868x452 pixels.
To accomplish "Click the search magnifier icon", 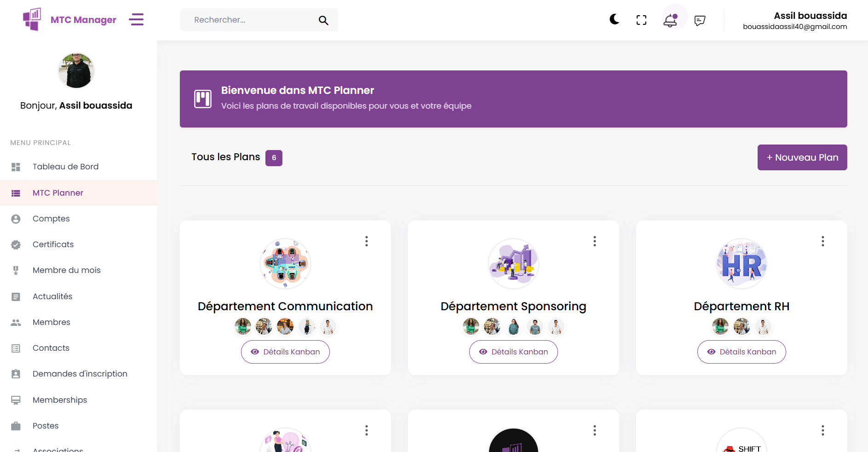I will pyautogui.click(x=323, y=20).
